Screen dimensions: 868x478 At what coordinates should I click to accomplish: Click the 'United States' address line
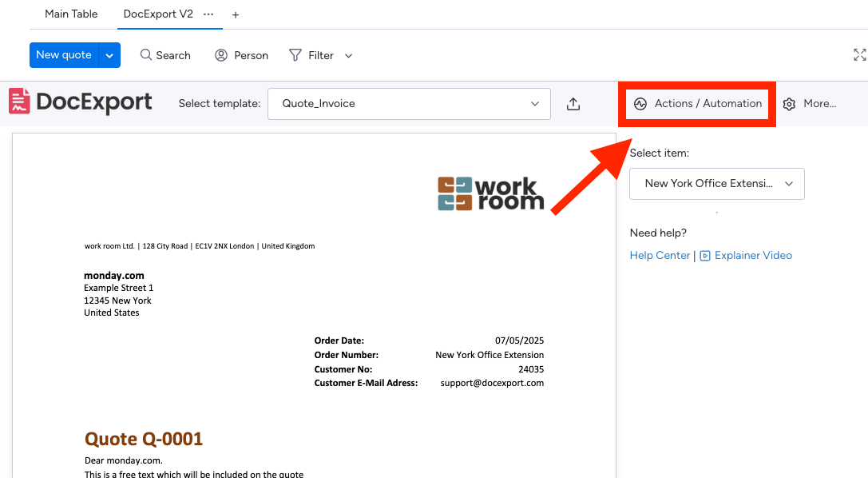tap(111, 313)
